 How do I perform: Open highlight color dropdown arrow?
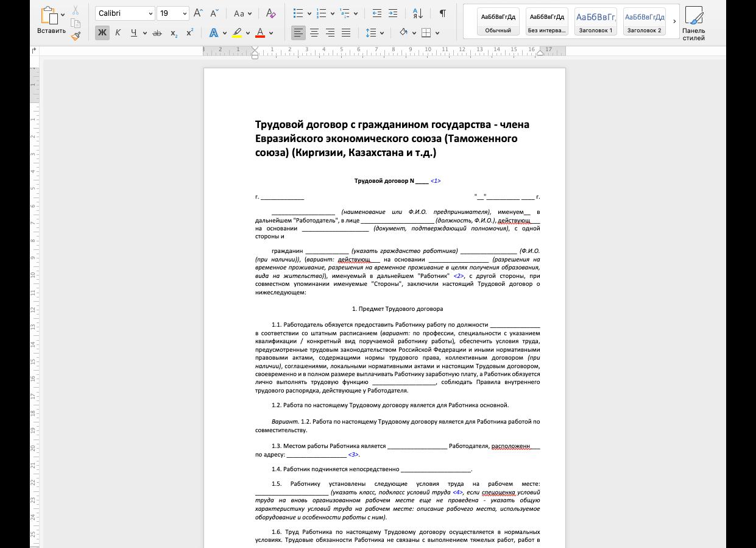(x=248, y=33)
